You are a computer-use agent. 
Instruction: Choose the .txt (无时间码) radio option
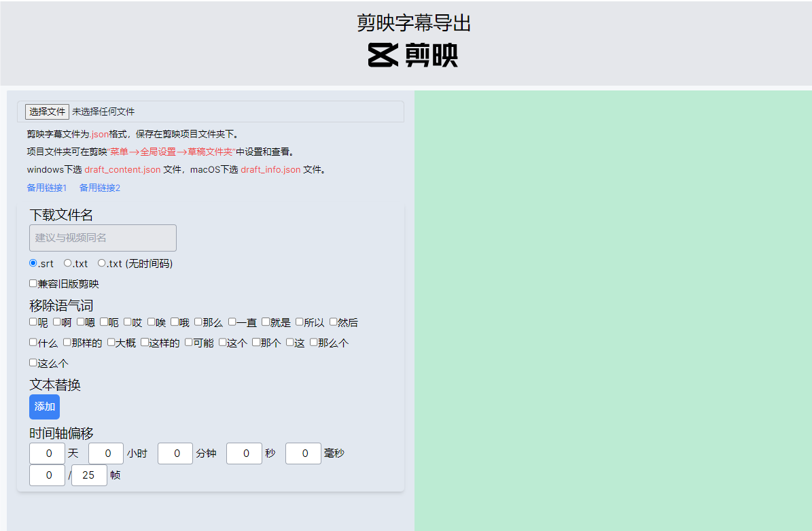[102, 263]
